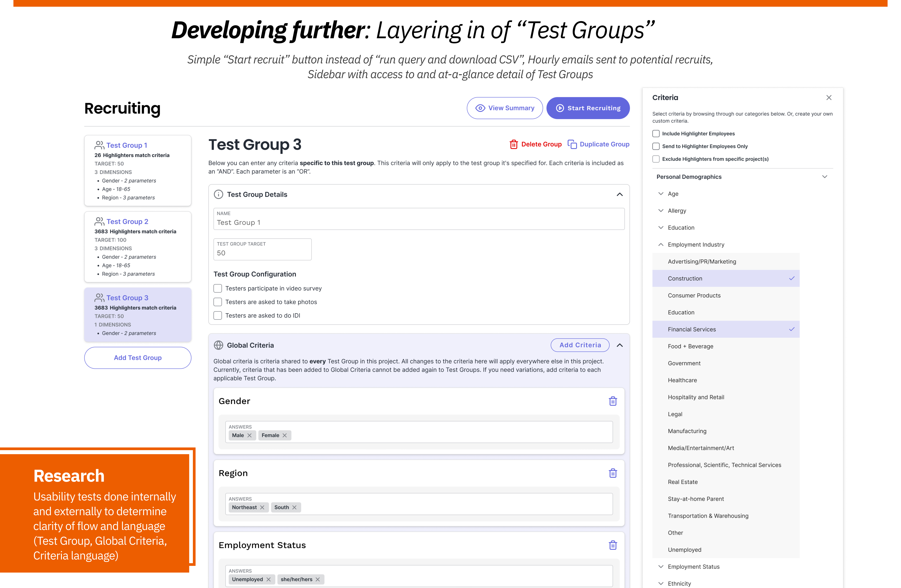Check Testers are asked to take photos

point(218,302)
